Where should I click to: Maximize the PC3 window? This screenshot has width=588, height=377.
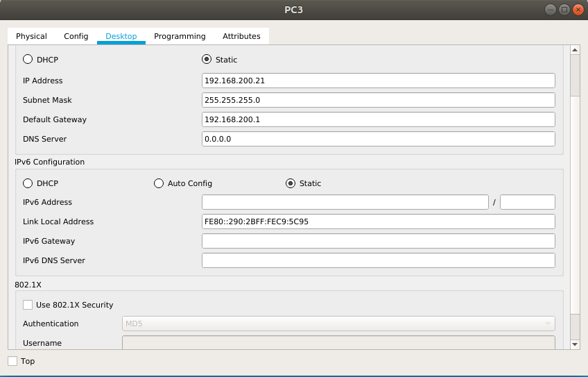564,10
